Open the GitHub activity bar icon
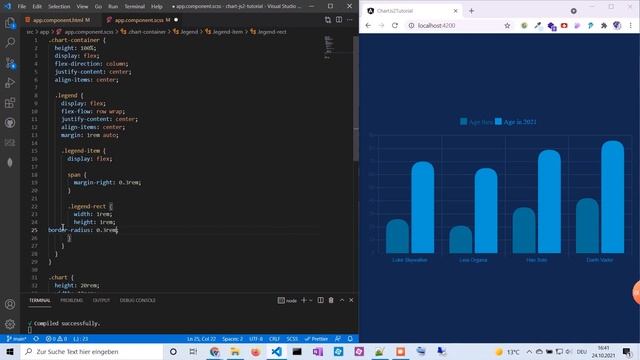The image size is (640, 360). 10,122
